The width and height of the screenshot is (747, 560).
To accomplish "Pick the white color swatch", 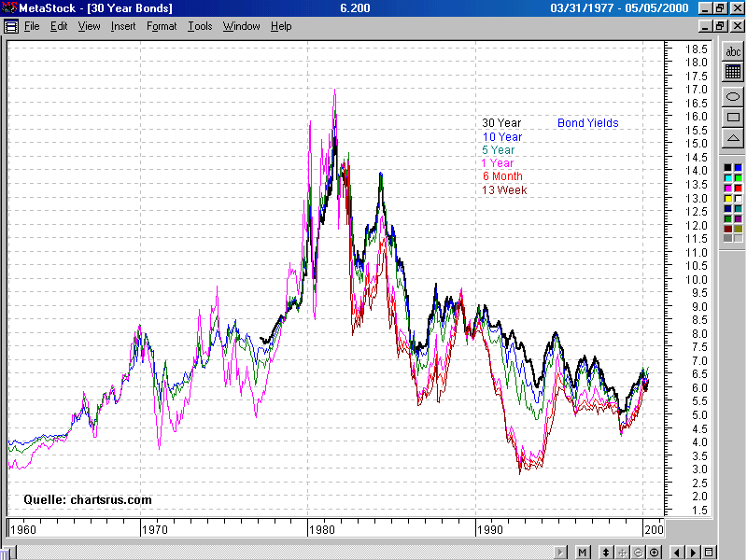I will (x=738, y=199).
